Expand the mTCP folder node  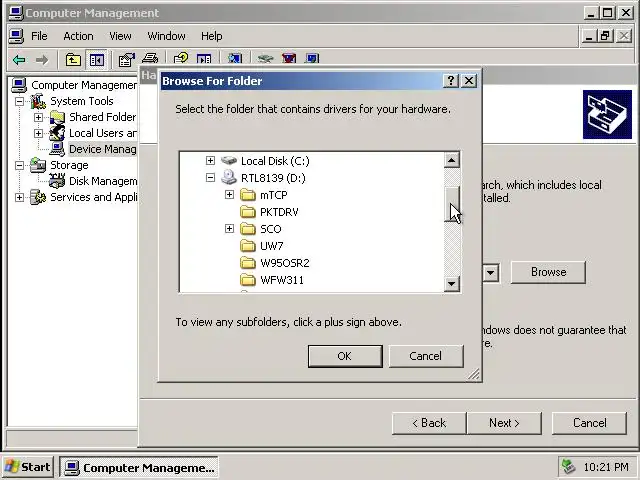point(229,195)
